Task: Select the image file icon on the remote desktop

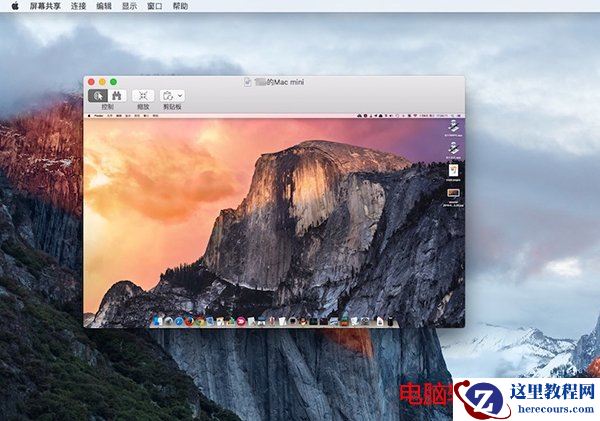Action: 453,171
